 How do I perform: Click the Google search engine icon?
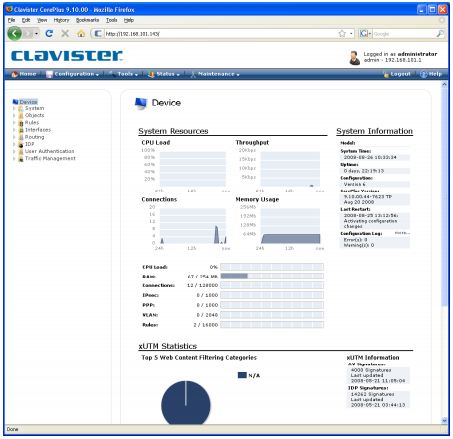tap(363, 34)
